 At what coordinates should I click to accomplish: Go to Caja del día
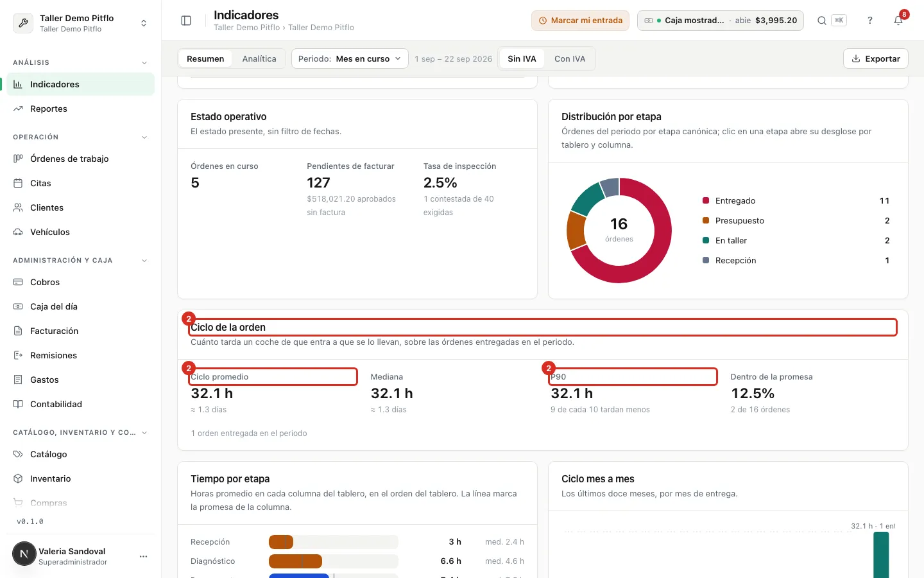81,306
